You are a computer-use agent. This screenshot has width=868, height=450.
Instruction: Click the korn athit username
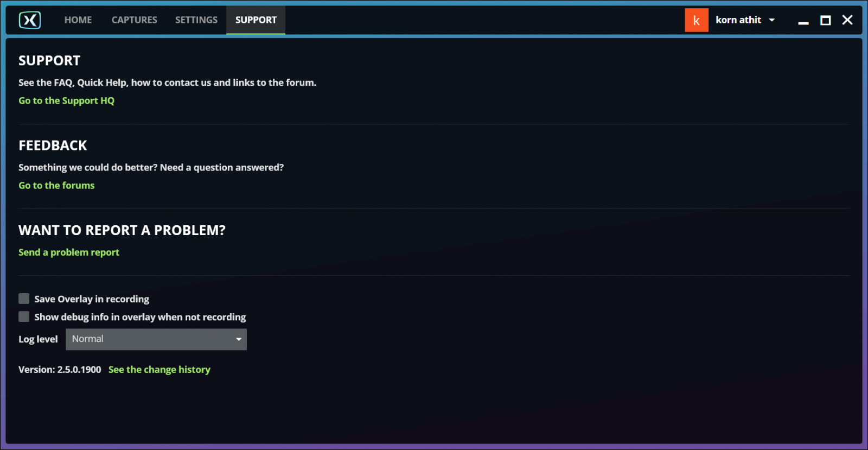coord(738,20)
